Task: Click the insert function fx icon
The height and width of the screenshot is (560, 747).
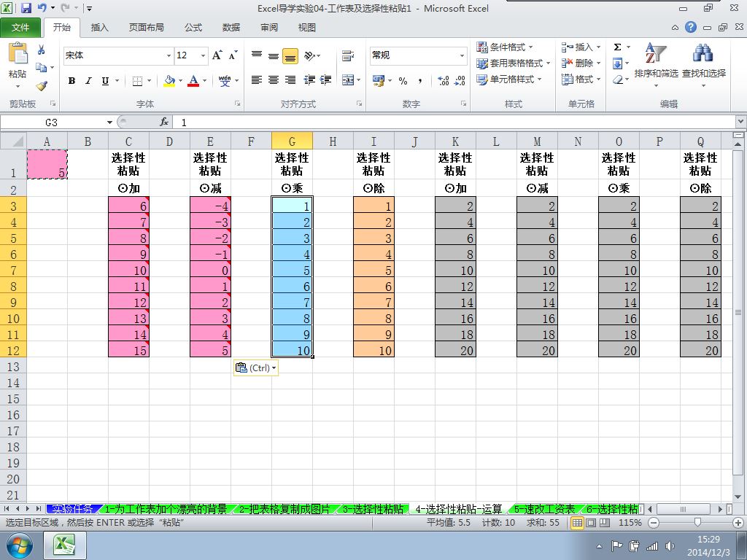Action: coord(164,122)
